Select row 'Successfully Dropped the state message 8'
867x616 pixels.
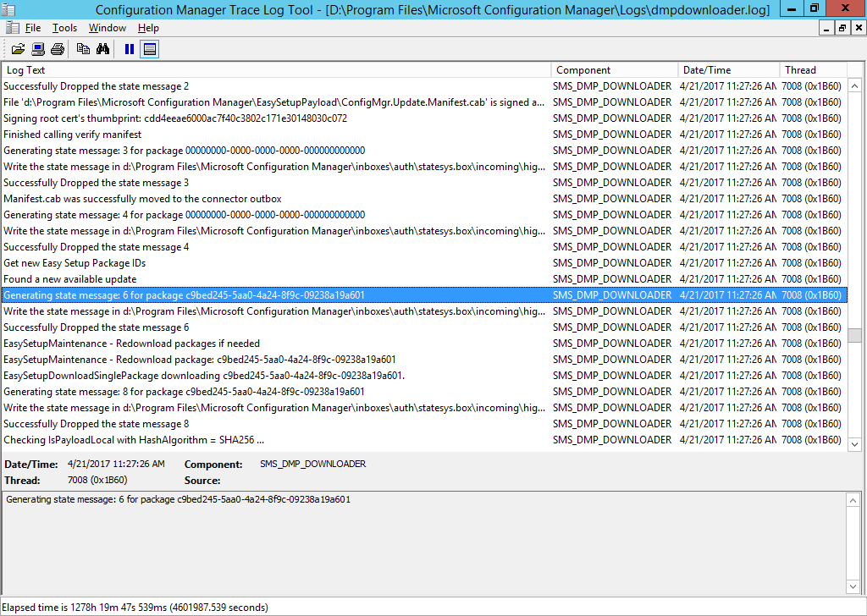[424, 424]
